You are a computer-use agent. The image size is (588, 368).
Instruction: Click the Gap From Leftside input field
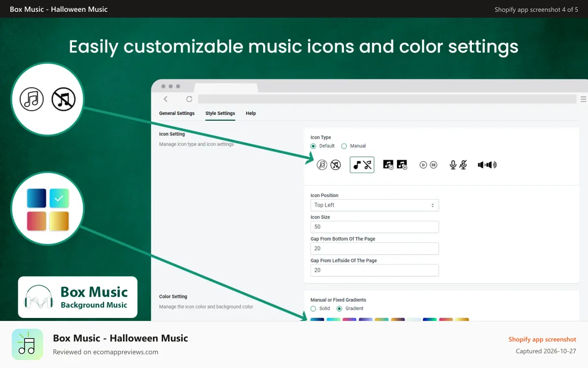pos(375,270)
